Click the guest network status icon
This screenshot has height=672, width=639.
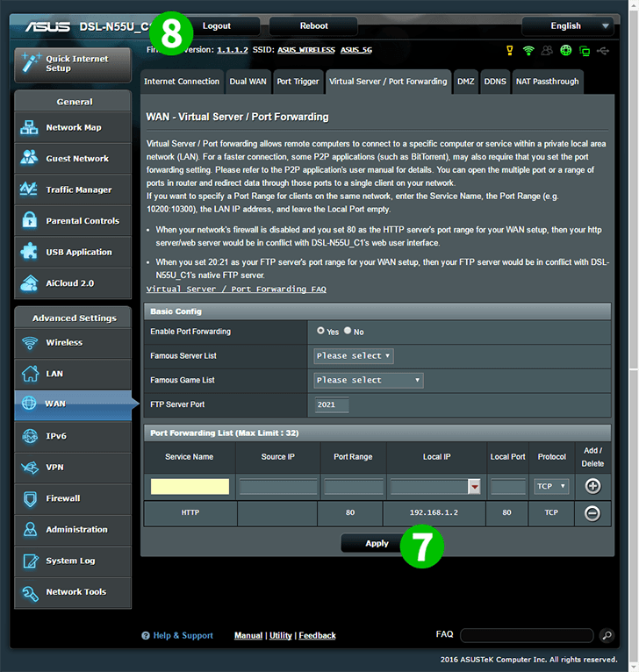coord(547,51)
